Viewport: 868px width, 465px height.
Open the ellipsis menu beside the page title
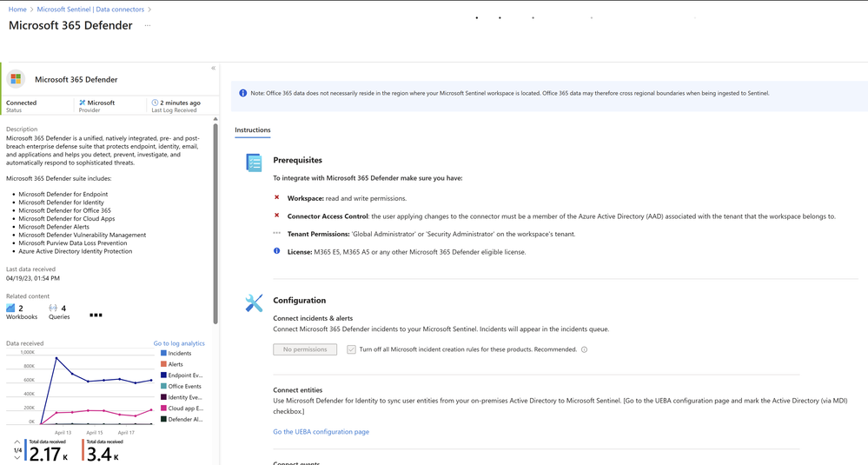pos(147,25)
